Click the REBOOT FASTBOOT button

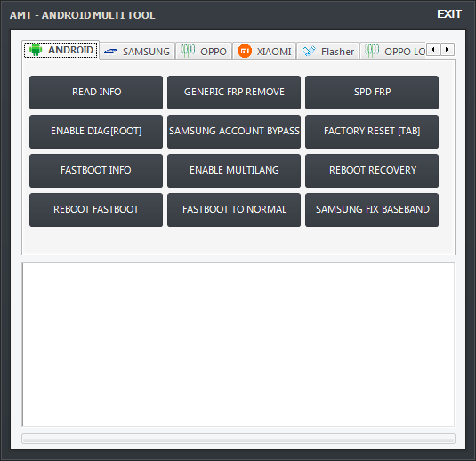coord(96,210)
